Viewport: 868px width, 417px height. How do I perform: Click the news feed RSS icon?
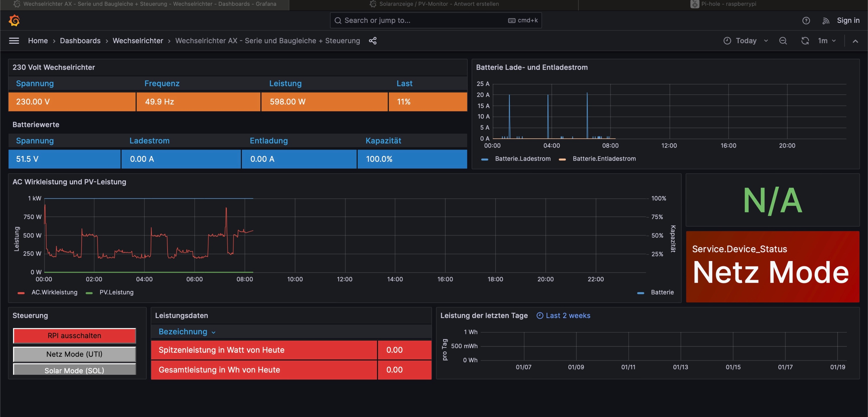point(825,21)
